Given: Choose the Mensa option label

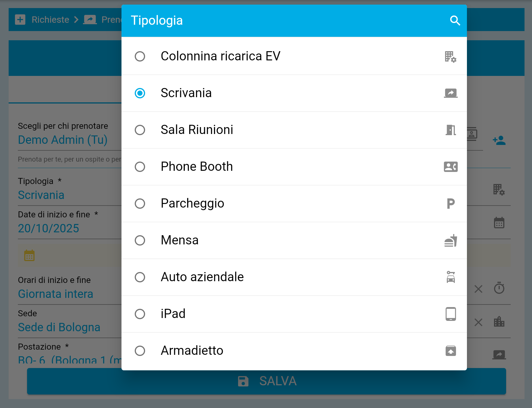Looking at the screenshot, I should tap(180, 240).
